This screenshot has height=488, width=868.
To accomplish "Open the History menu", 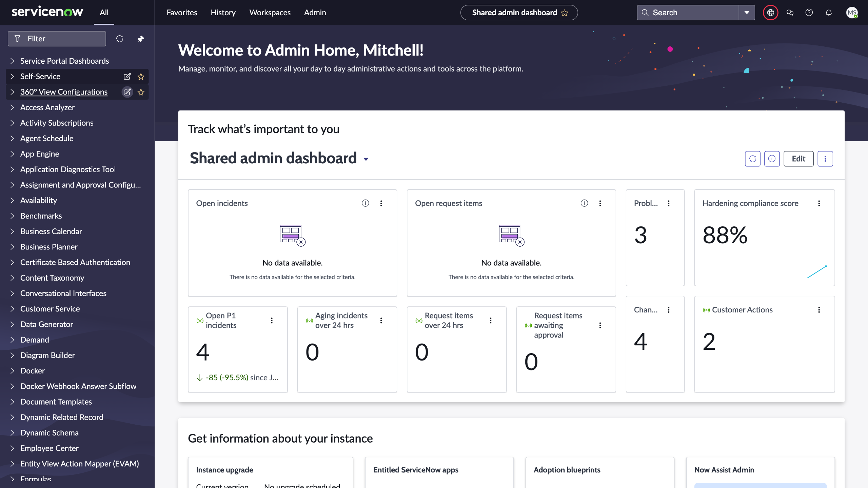I will click(223, 13).
